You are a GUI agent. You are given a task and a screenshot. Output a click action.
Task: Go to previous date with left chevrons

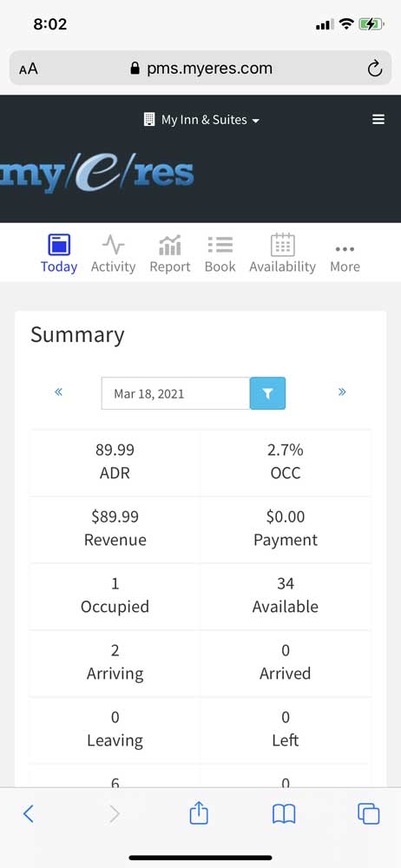pos(59,392)
